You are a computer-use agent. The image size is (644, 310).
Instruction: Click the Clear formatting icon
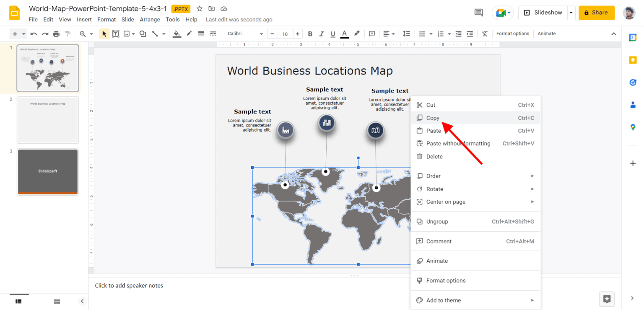click(485, 34)
